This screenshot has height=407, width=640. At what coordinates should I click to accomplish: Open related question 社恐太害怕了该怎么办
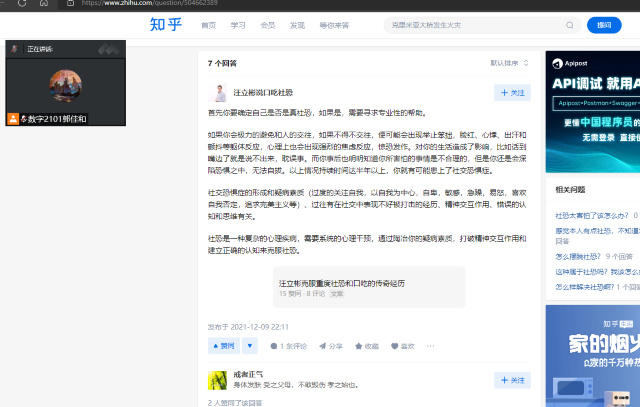591,215
